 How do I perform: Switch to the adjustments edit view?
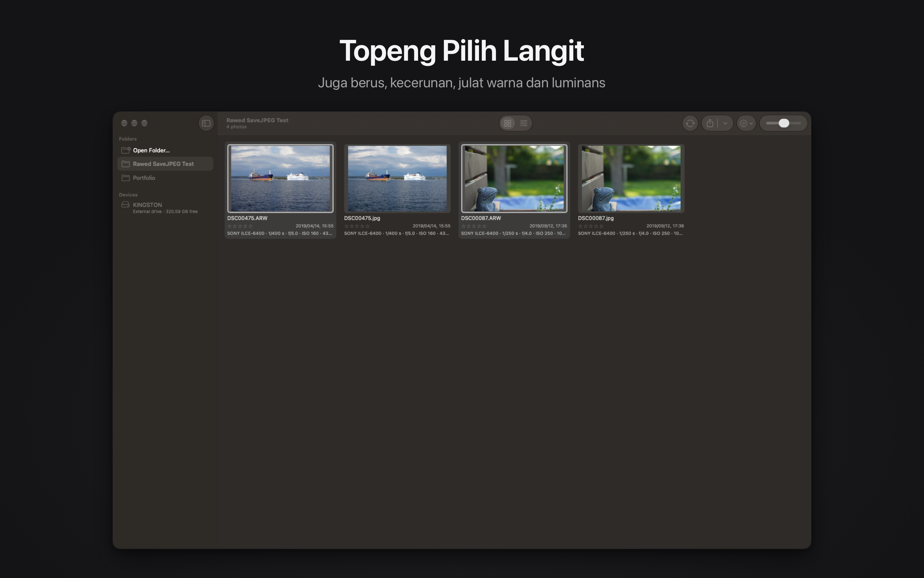tap(524, 123)
